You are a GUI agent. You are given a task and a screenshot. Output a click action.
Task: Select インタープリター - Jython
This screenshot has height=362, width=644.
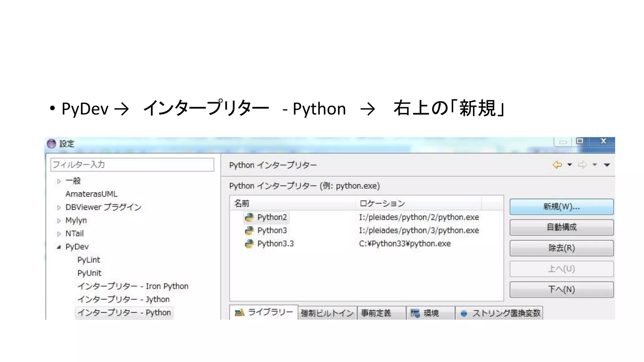click(123, 299)
